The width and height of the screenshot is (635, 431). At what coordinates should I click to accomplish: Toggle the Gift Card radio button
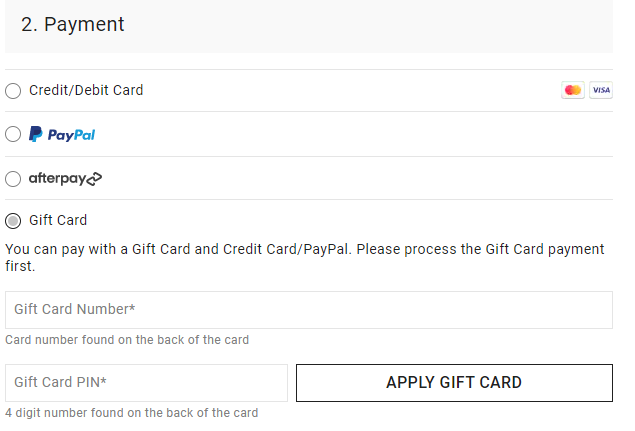[13, 221]
